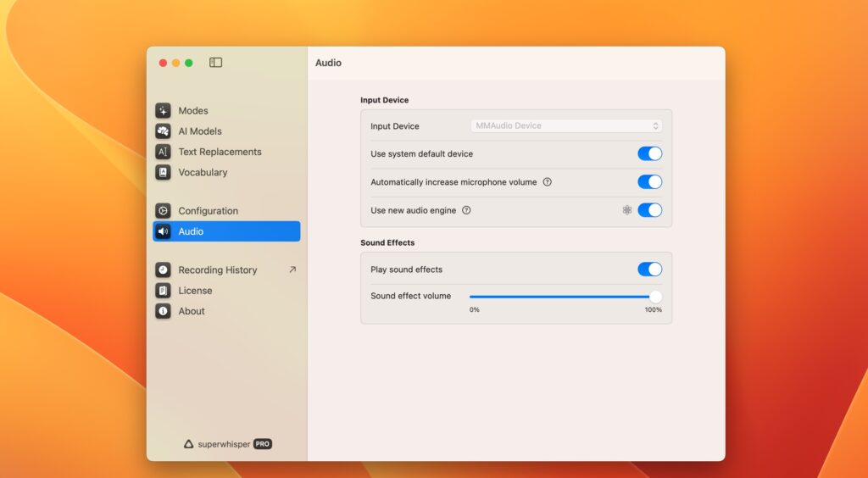Click the Sound effect volume label
Screen dimensions: 868x478
point(411,296)
